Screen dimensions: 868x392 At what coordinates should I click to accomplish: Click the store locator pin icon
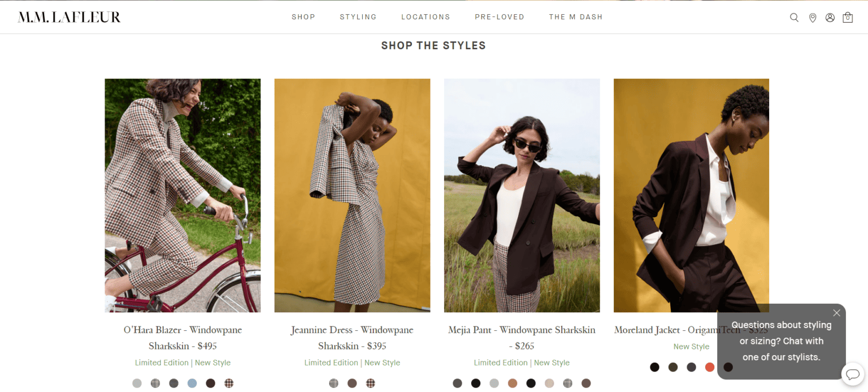click(x=813, y=17)
